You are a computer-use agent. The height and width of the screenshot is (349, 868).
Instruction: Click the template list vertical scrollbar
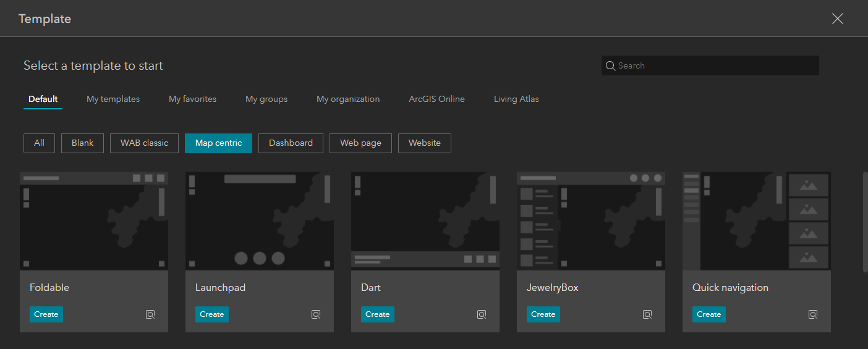pyautogui.click(x=865, y=222)
